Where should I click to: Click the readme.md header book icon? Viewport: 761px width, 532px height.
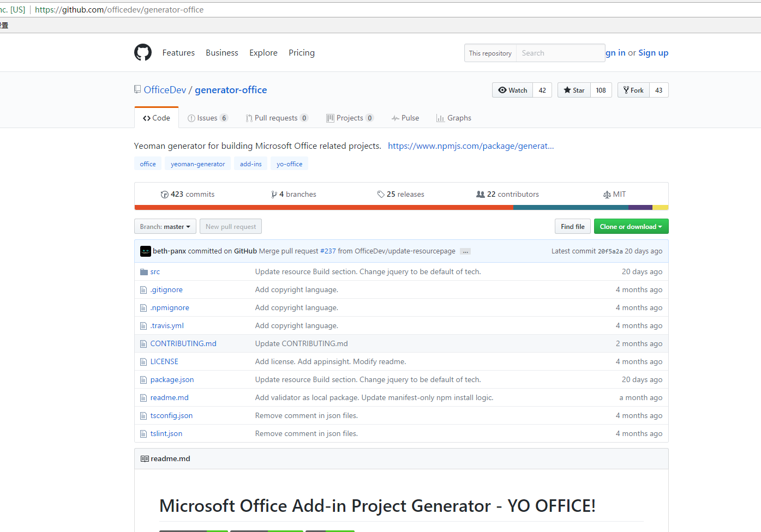pyautogui.click(x=145, y=459)
